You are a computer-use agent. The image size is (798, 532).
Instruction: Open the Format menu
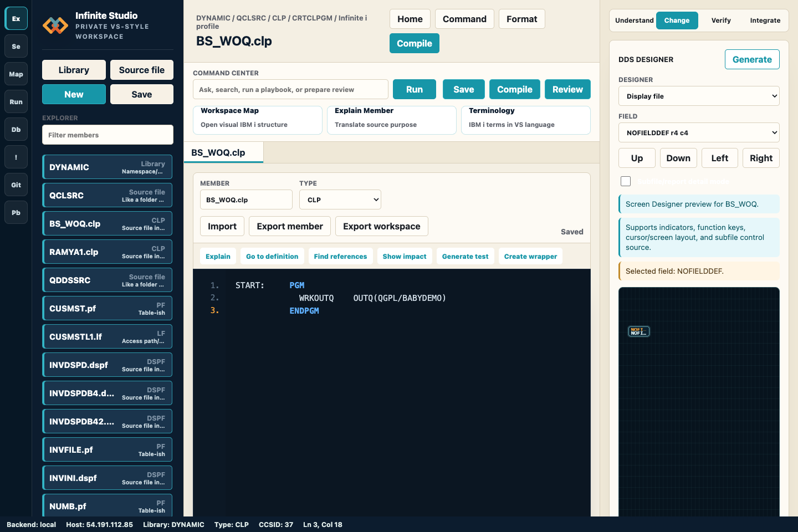pyautogui.click(x=521, y=19)
